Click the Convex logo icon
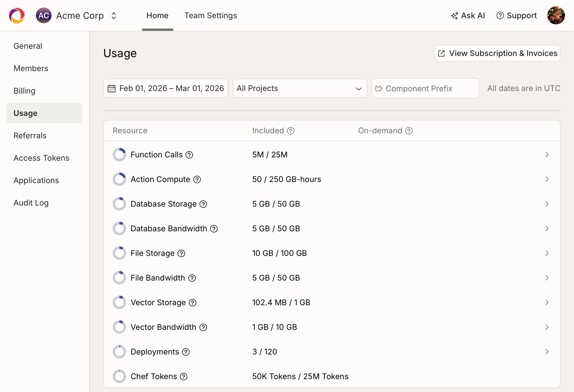The width and height of the screenshot is (574, 392). (17, 15)
